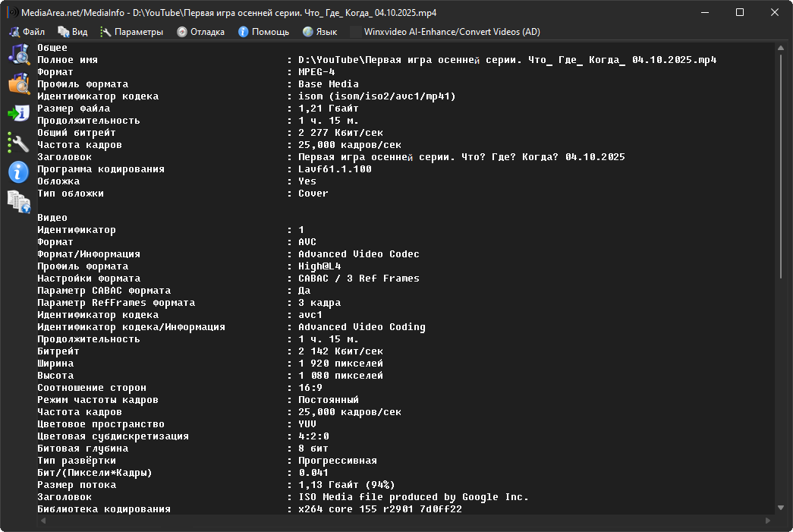
Task: Click the vertical scrollbar up arrow
Action: [781, 49]
